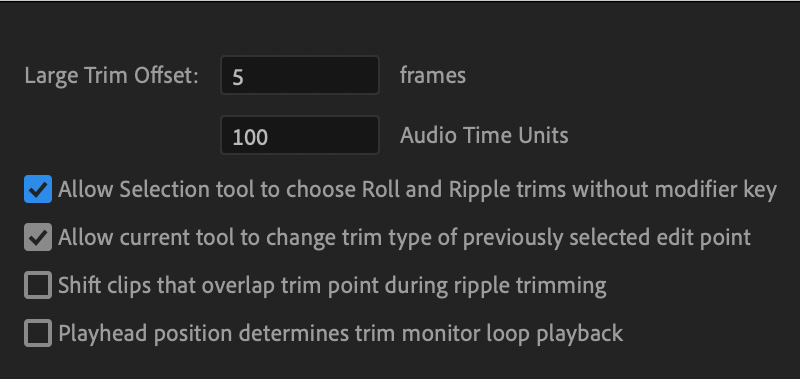The height and width of the screenshot is (379, 800).
Task: Click the frames unit label
Action: point(433,75)
